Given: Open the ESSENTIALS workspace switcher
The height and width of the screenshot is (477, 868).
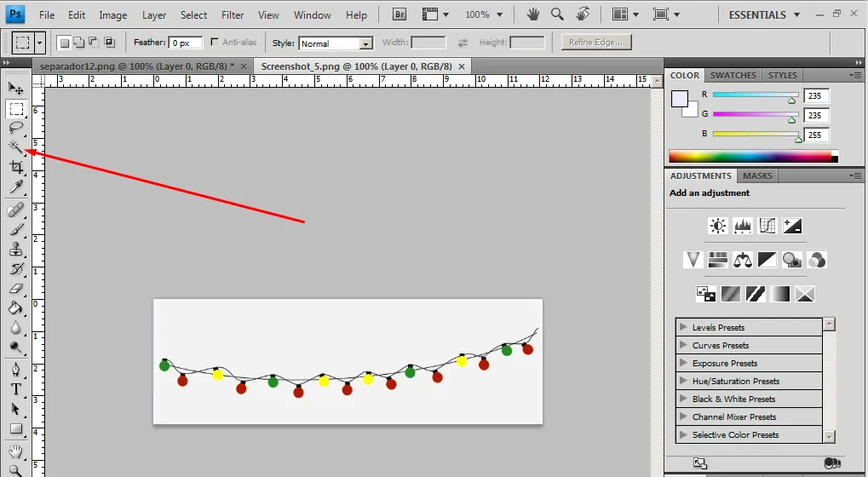Looking at the screenshot, I should click(x=764, y=15).
